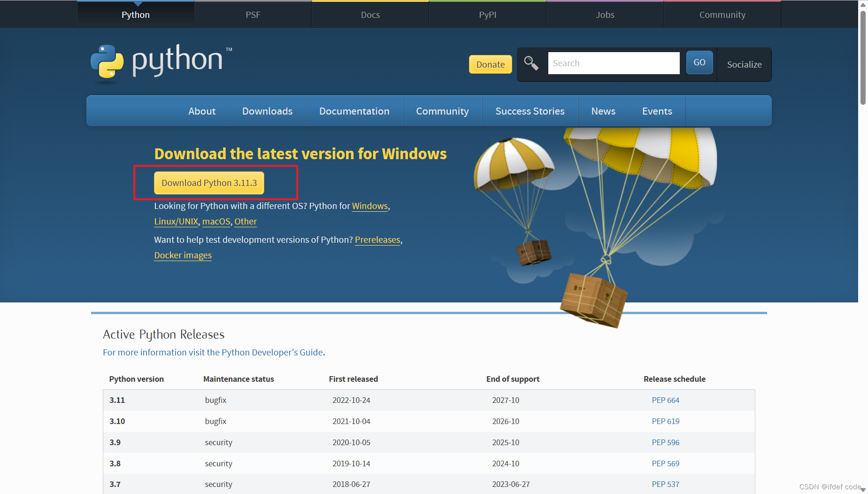Click the Python version column header

[137, 379]
